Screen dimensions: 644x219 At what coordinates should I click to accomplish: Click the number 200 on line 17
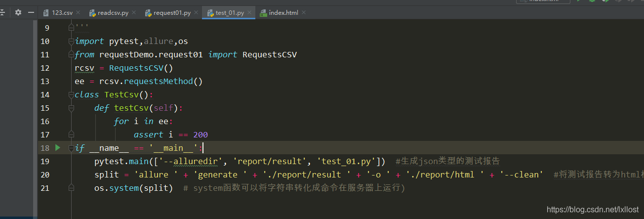click(x=201, y=134)
